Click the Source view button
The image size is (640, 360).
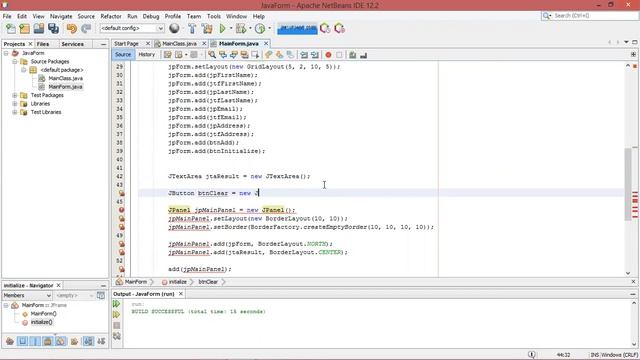click(x=123, y=55)
